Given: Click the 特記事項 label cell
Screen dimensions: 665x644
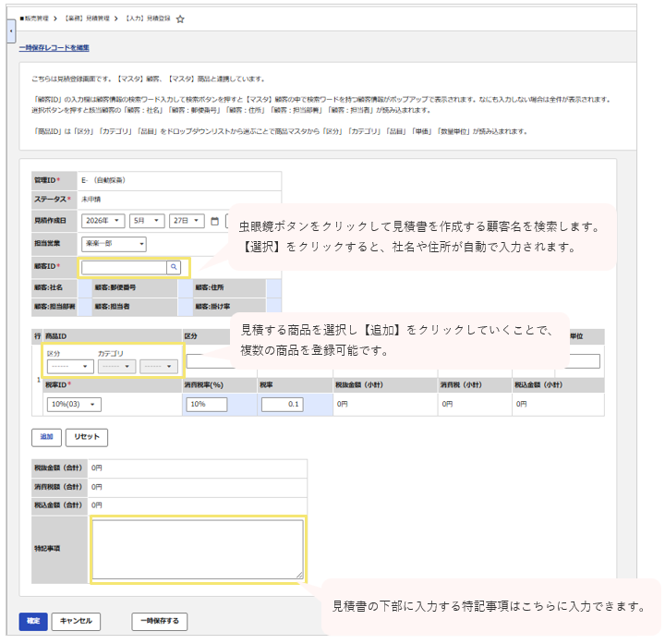Looking at the screenshot, I should 59,550.
